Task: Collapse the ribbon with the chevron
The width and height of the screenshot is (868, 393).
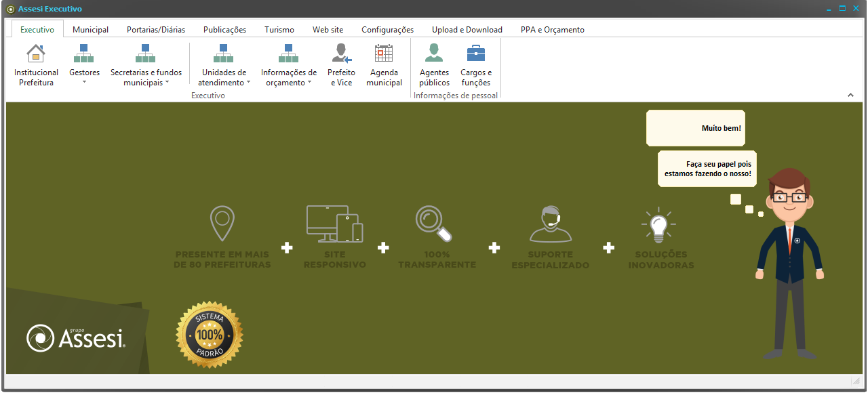Action: click(850, 96)
